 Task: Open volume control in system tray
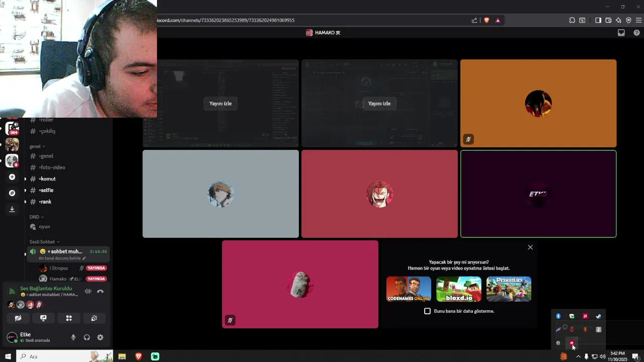pyautogui.click(x=602, y=356)
